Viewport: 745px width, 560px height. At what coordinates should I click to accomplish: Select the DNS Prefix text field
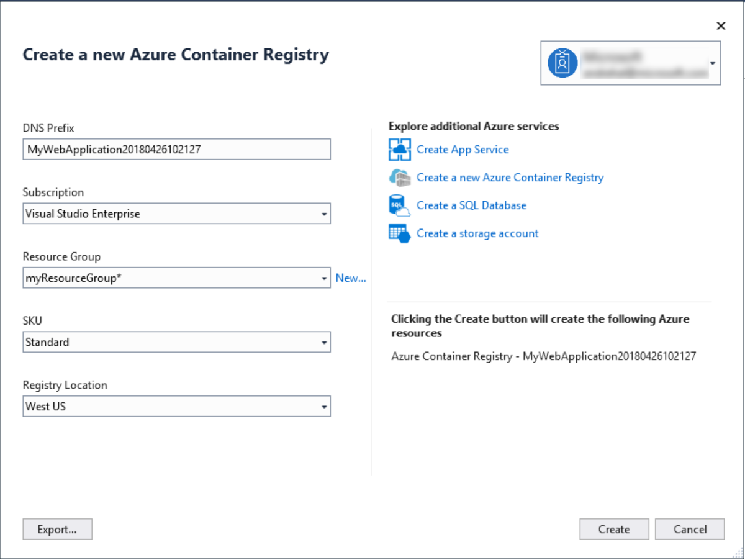tap(176, 149)
